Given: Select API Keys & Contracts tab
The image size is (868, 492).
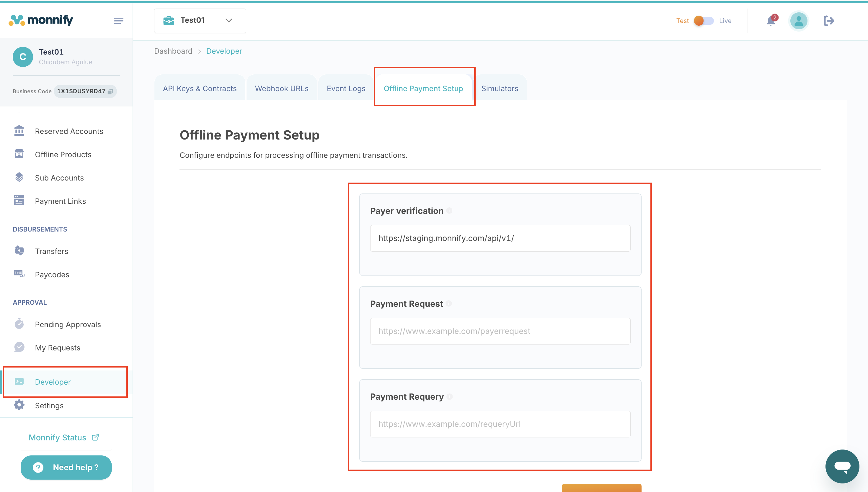Looking at the screenshot, I should point(200,88).
